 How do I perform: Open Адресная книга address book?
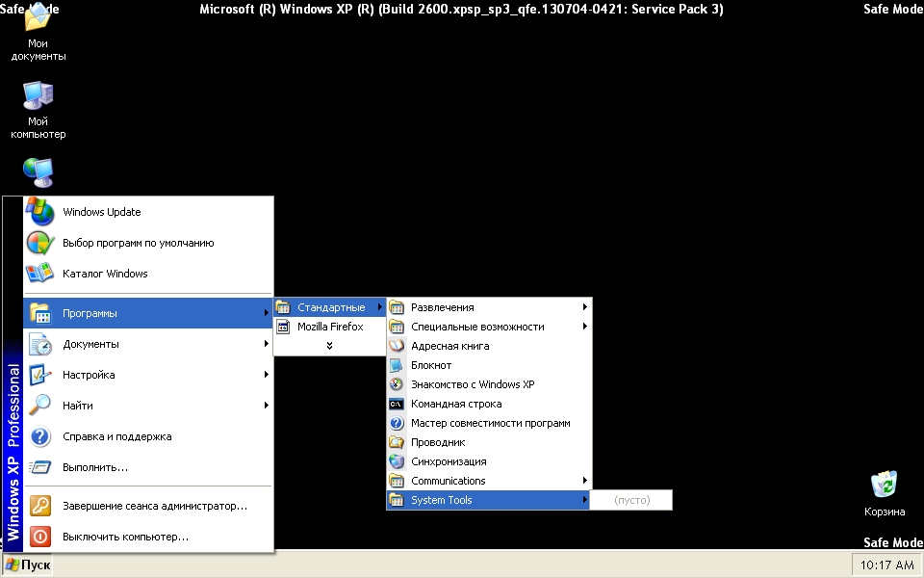(449, 346)
